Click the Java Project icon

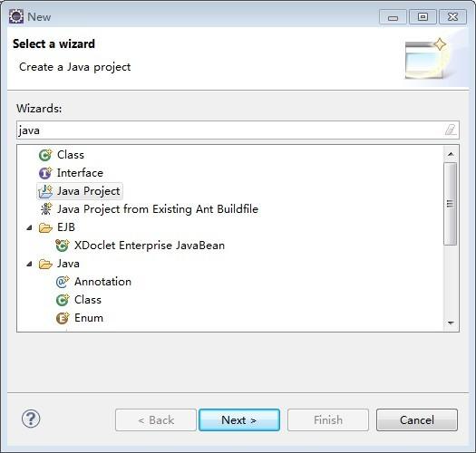[45, 191]
